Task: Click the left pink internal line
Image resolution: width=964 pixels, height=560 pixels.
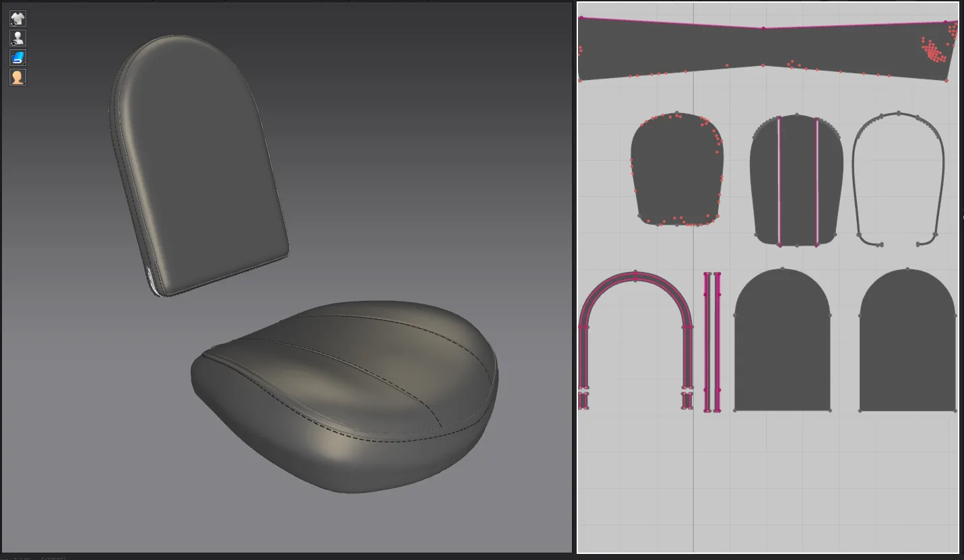Action: [x=779, y=181]
